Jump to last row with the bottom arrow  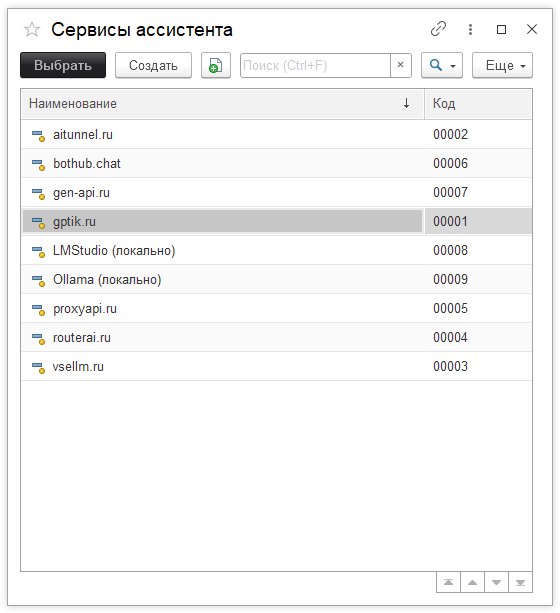tap(520, 582)
